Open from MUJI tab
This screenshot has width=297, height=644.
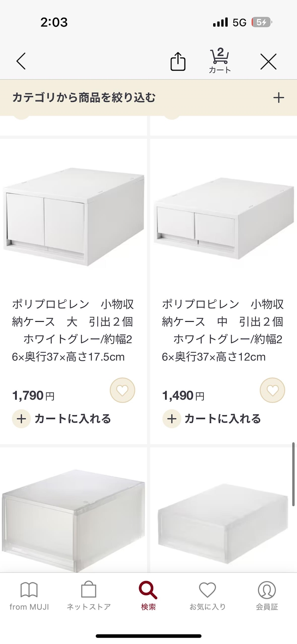29,596
